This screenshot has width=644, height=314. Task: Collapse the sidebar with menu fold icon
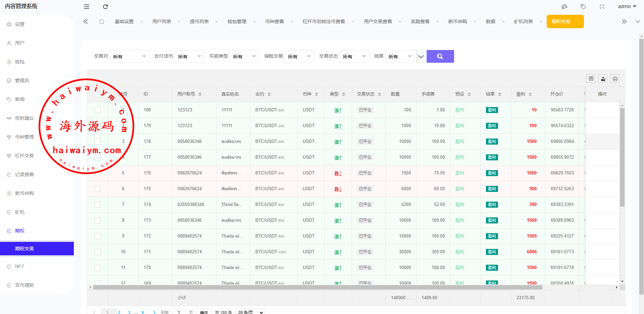[x=87, y=7]
